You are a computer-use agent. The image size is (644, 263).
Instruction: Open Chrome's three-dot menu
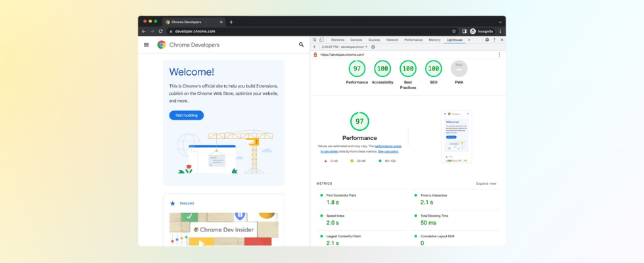coord(500,32)
